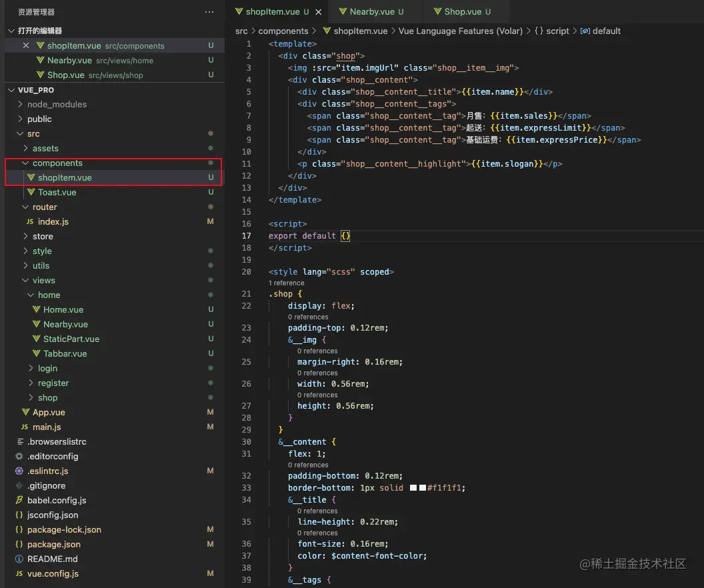Expand the shop folder in views

click(x=31, y=398)
